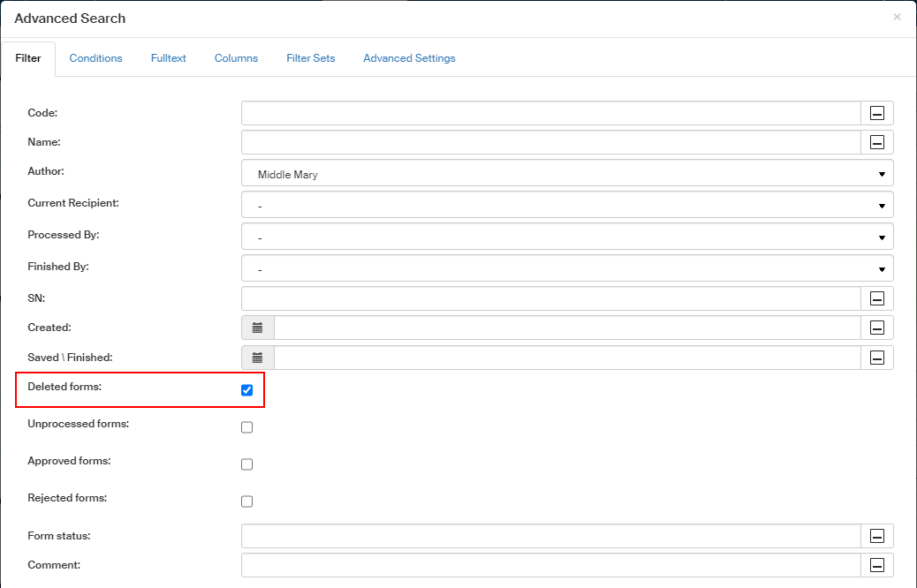Click the minus icon beside SN field
The image size is (917, 588).
(877, 298)
